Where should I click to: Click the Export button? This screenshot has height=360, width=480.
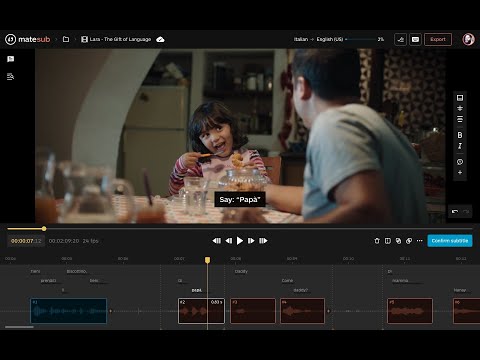pos(438,39)
